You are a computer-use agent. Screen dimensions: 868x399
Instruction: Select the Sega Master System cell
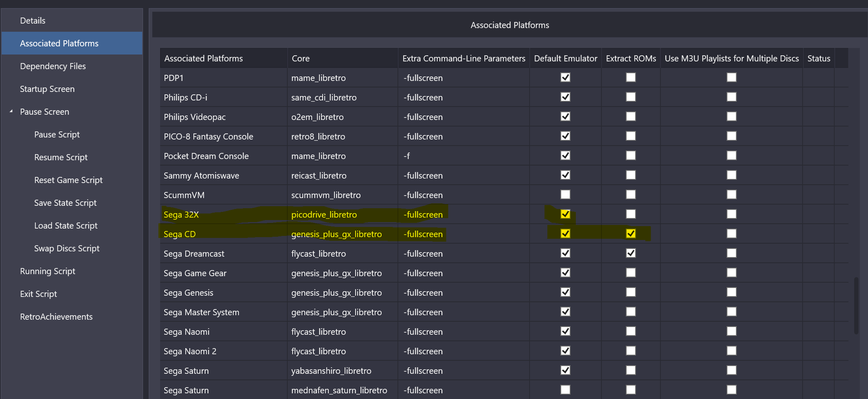[x=224, y=312]
